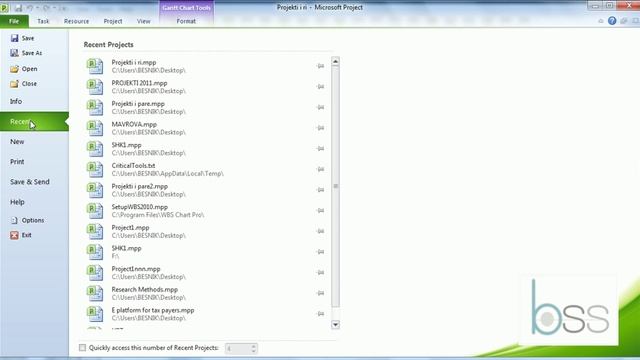Switch to the View ribbon tab

click(x=144, y=21)
